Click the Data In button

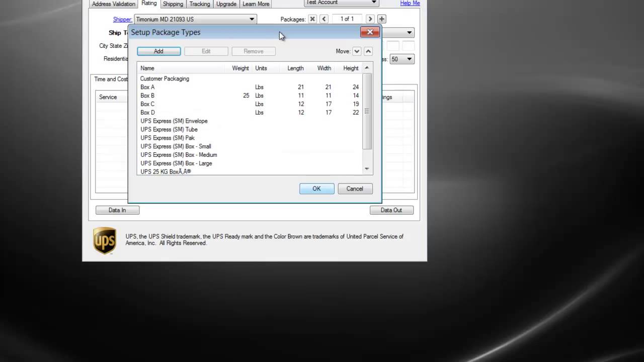click(x=117, y=210)
